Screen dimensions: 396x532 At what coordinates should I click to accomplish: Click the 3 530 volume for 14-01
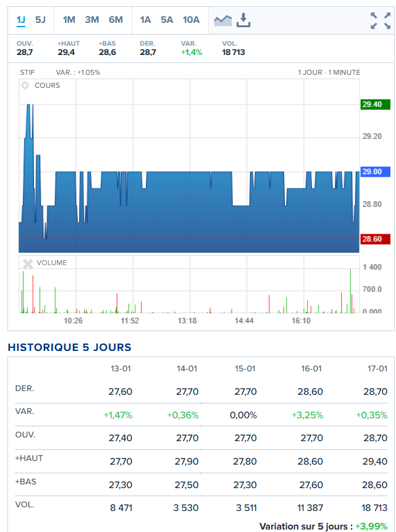186,508
